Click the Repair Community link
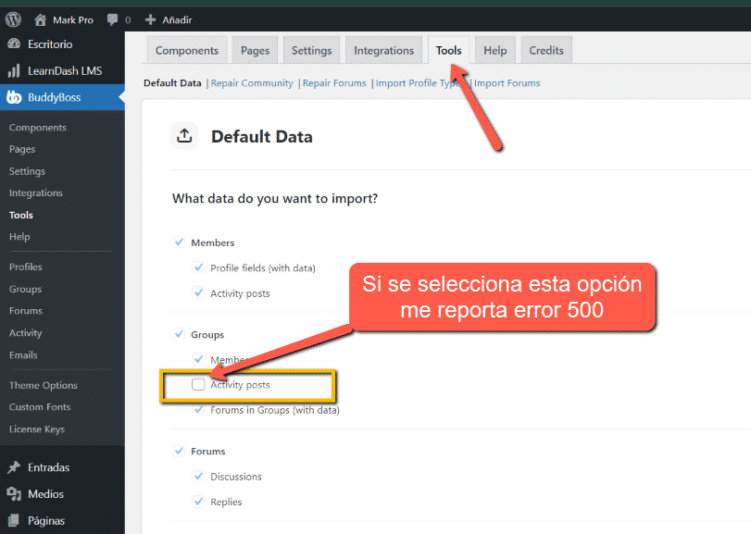 pyautogui.click(x=253, y=83)
